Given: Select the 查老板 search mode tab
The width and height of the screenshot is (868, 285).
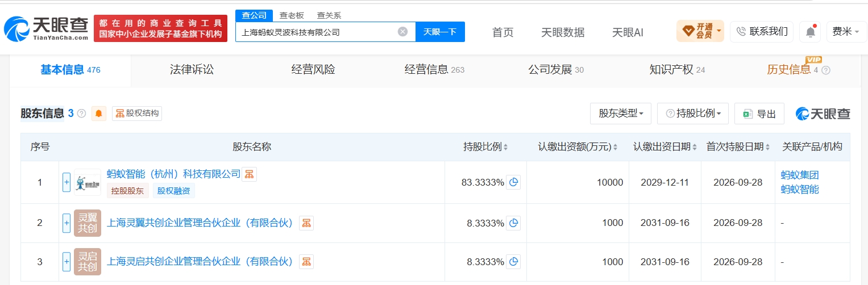Looking at the screenshot, I should pyautogui.click(x=292, y=15).
